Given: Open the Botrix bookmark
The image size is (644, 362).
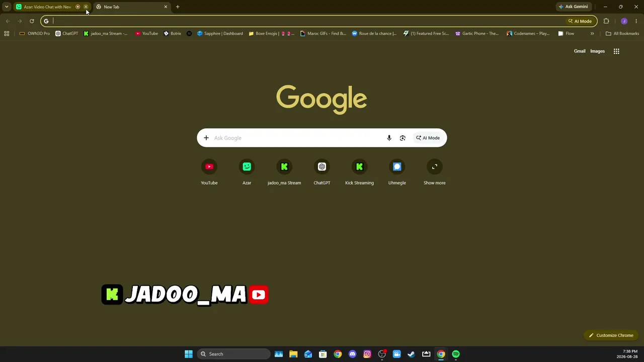Looking at the screenshot, I should coord(173,34).
